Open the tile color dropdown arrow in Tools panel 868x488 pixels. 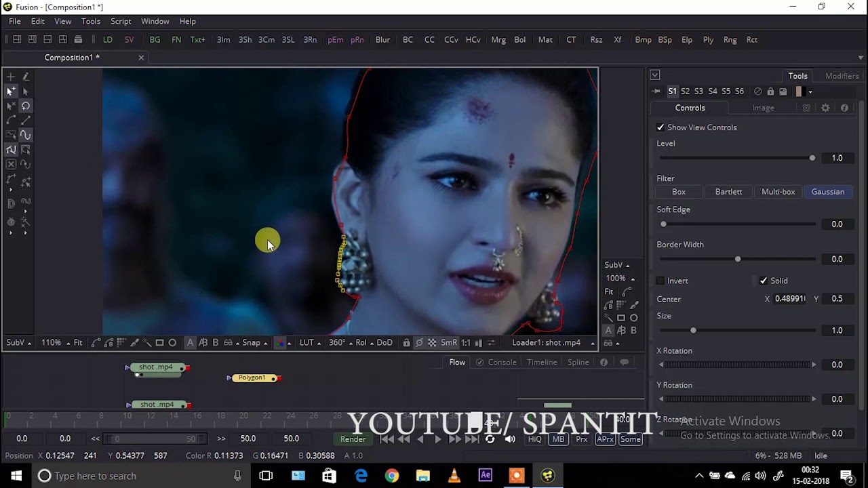810,92
